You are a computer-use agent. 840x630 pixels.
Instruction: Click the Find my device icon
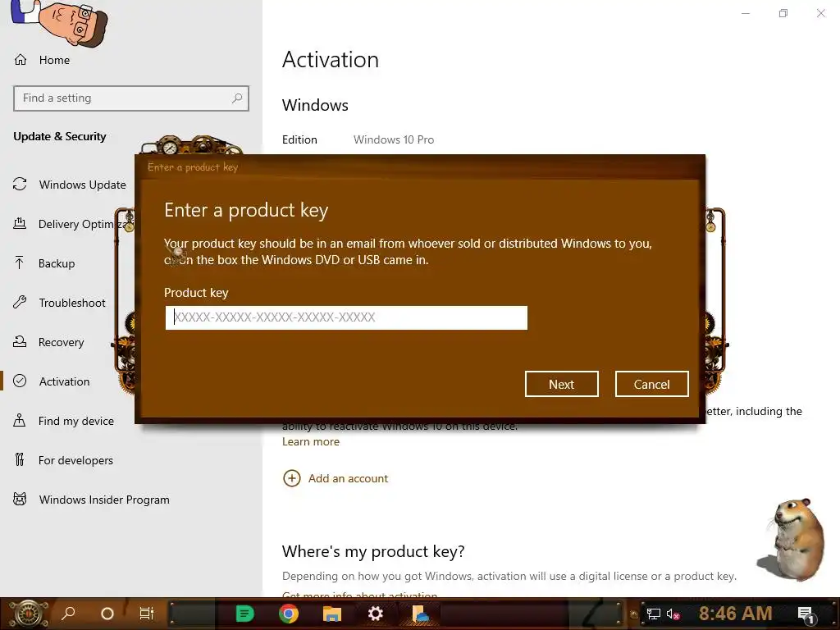(x=20, y=420)
